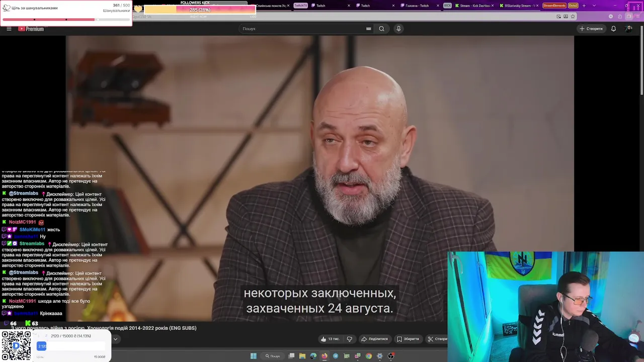This screenshot has height=362, width=644.
Task: Open Firefox from the taskbar
Action: [x=325, y=356]
